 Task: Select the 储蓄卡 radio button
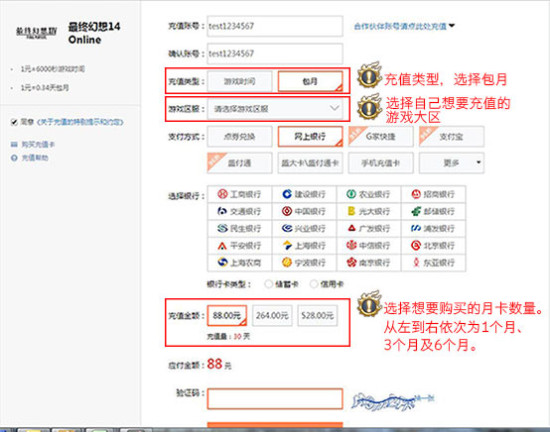[x=268, y=284]
